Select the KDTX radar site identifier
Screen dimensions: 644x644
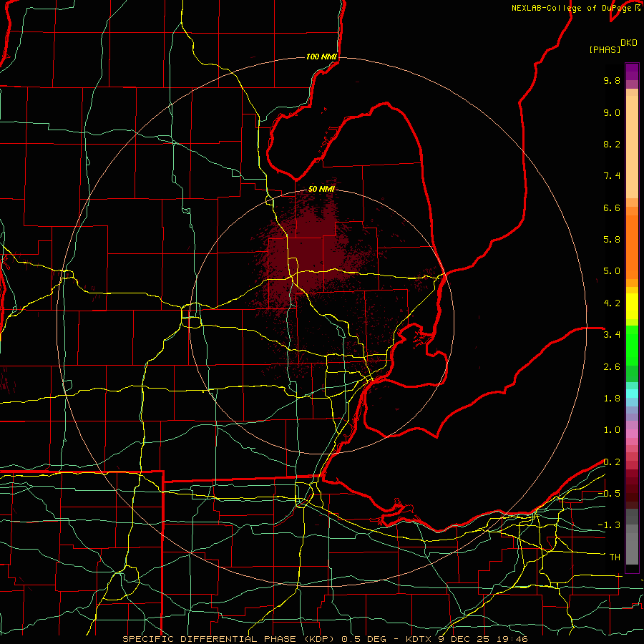coord(419,639)
